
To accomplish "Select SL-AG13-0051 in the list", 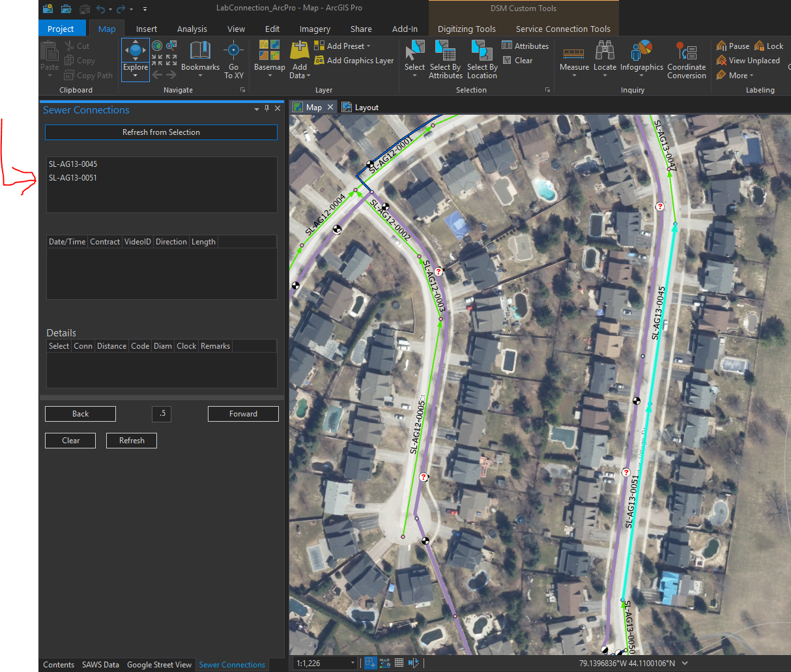I will [73, 178].
